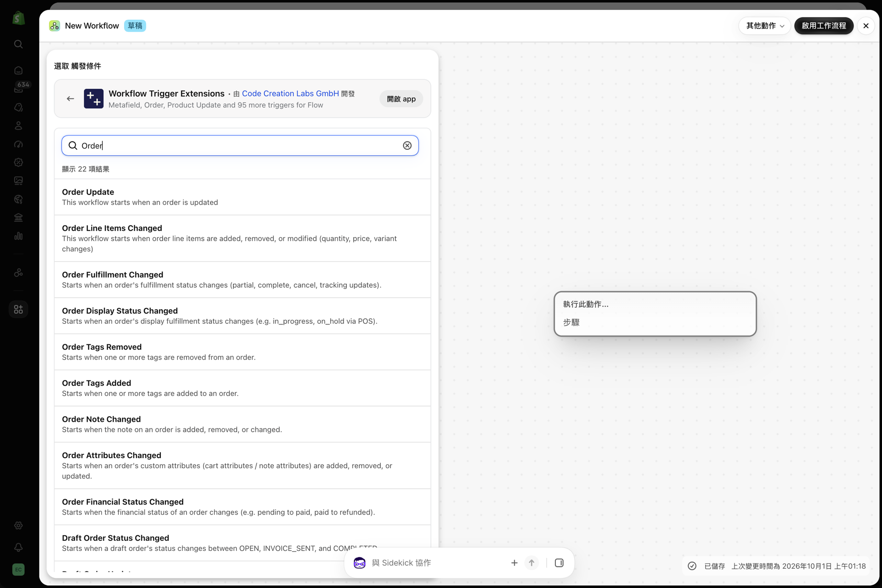Go to Home icon in sidebar
The width and height of the screenshot is (882, 588).
18,70
